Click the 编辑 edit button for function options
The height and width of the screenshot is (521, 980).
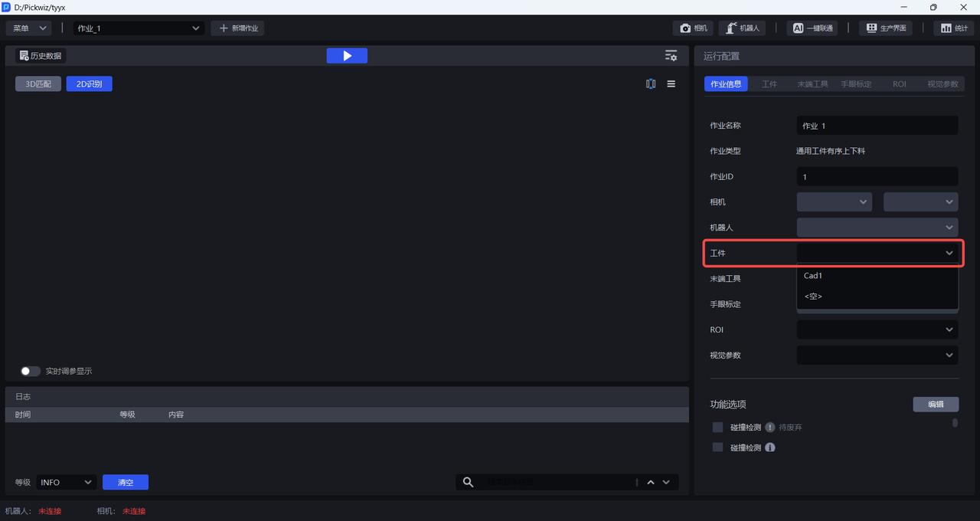click(x=935, y=405)
